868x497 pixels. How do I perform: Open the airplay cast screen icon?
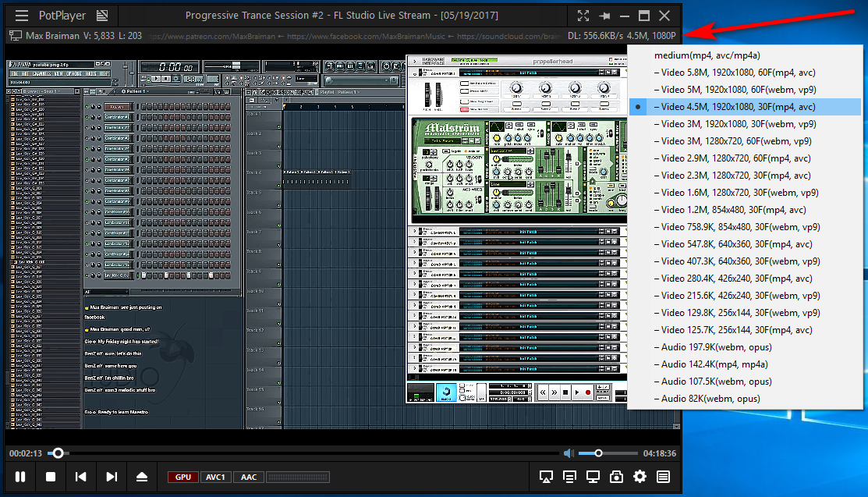point(547,477)
